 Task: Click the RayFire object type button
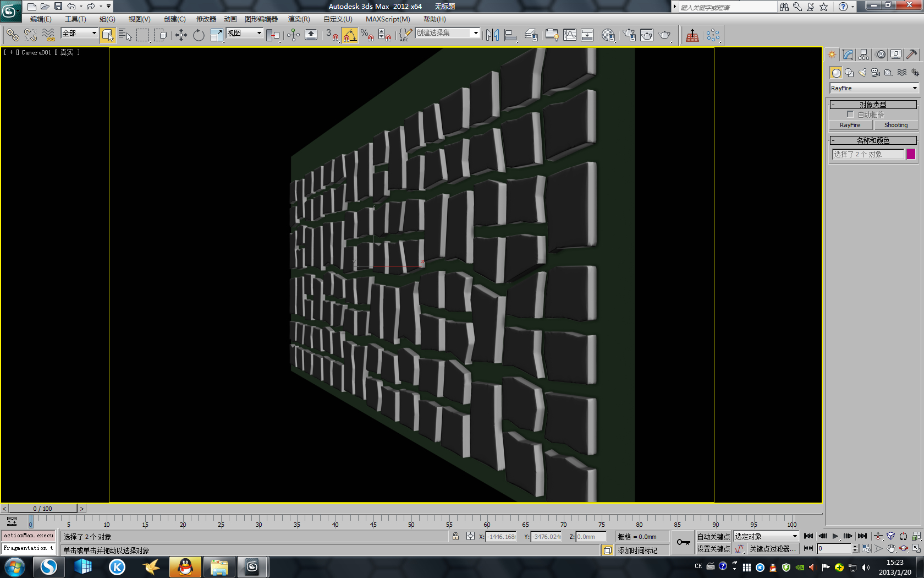(850, 126)
